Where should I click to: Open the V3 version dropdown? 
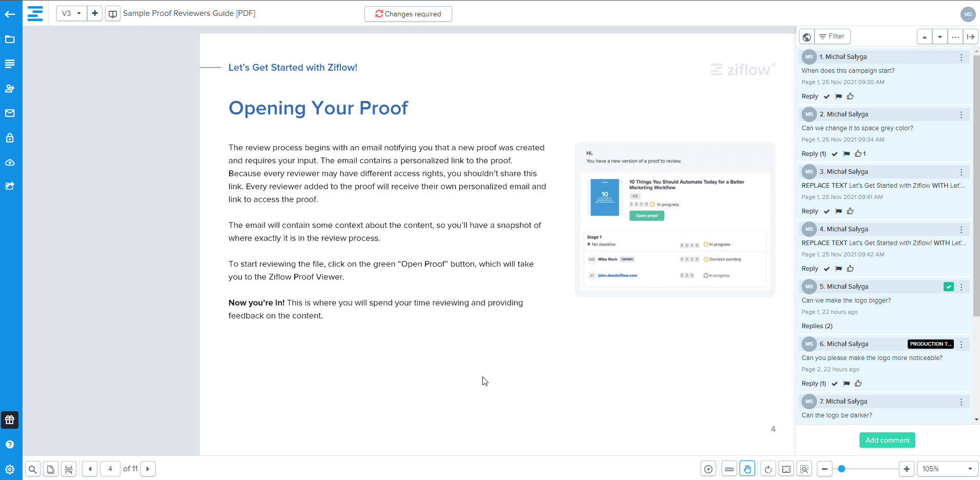71,13
